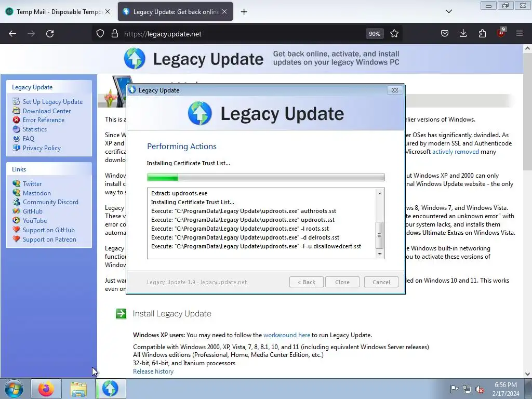Select the log line Extract: updroots.exe

(x=179, y=193)
